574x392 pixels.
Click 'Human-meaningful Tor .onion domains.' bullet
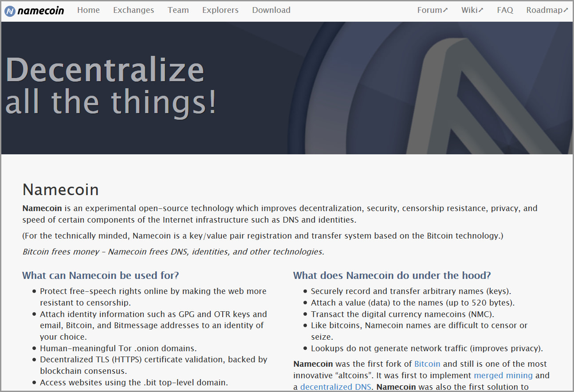pyautogui.click(x=118, y=348)
